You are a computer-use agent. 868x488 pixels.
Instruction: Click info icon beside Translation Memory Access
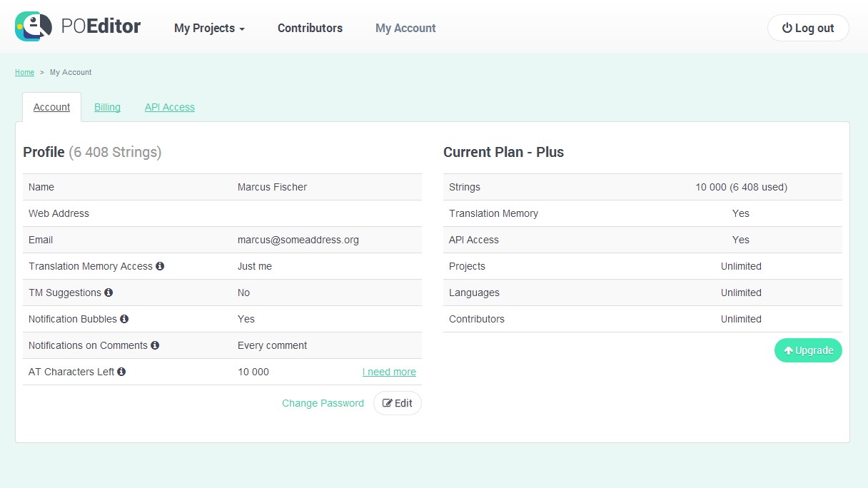pyautogui.click(x=160, y=266)
